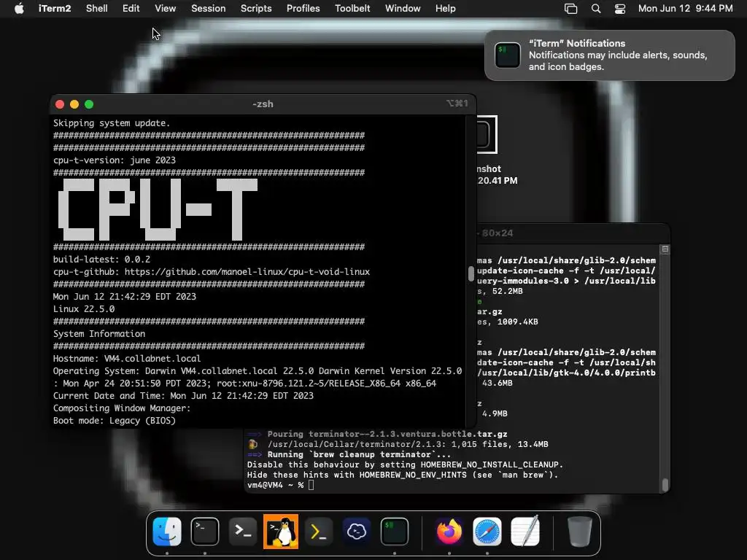Viewport: 747px width, 560px height.
Task: Open Spotlight search in menu bar
Action: click(596, 9)
